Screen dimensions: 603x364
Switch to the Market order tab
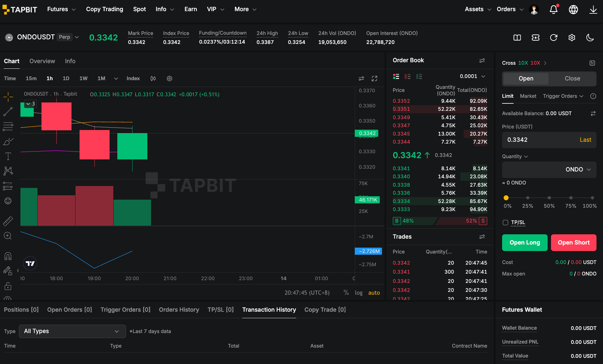point(528,96)
